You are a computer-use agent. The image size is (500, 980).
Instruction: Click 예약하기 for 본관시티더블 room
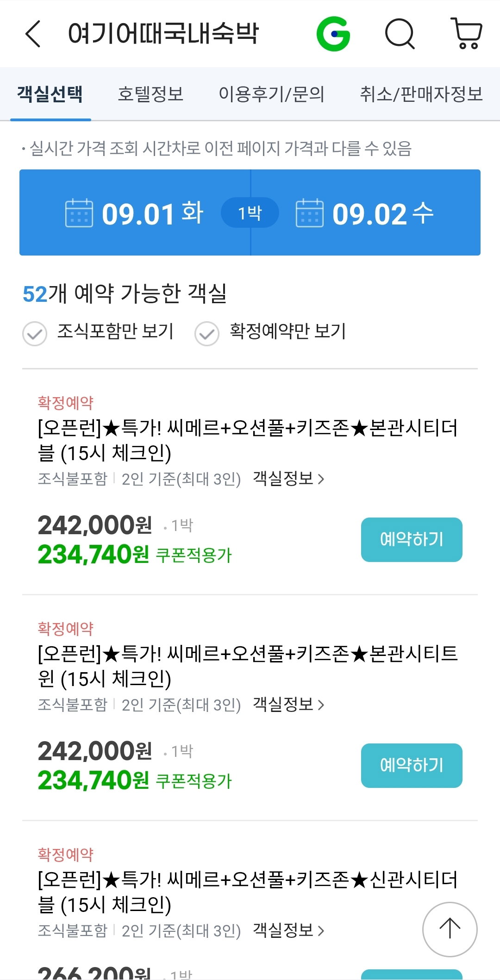click(412, 539)
